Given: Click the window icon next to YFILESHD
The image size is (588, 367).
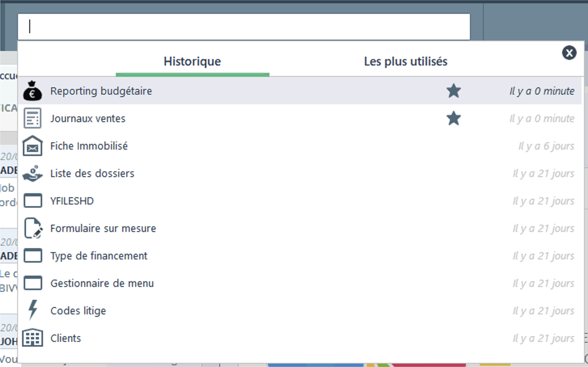Looking at the screenshot, I should [33, 200].
